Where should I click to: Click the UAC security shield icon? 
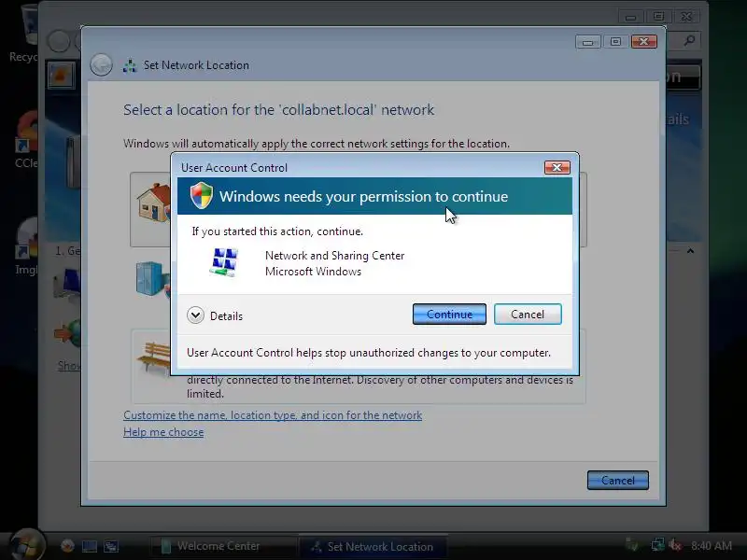[x=202, y=195]
